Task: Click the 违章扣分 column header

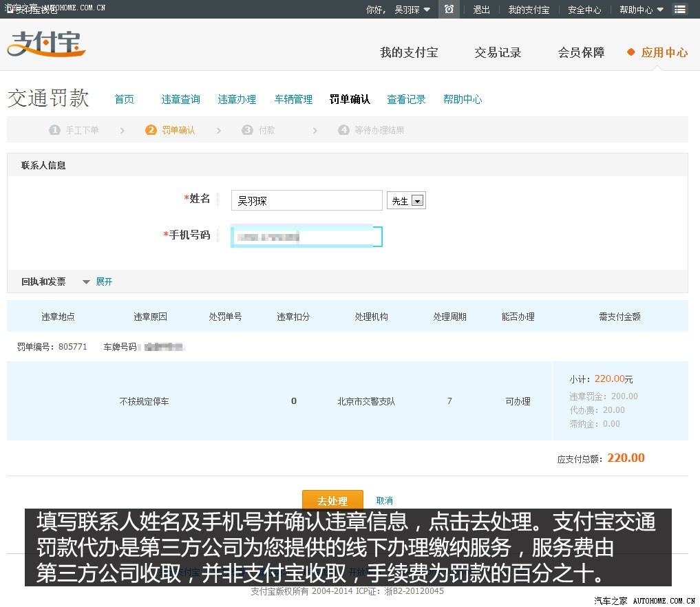Action: (293, 317)
